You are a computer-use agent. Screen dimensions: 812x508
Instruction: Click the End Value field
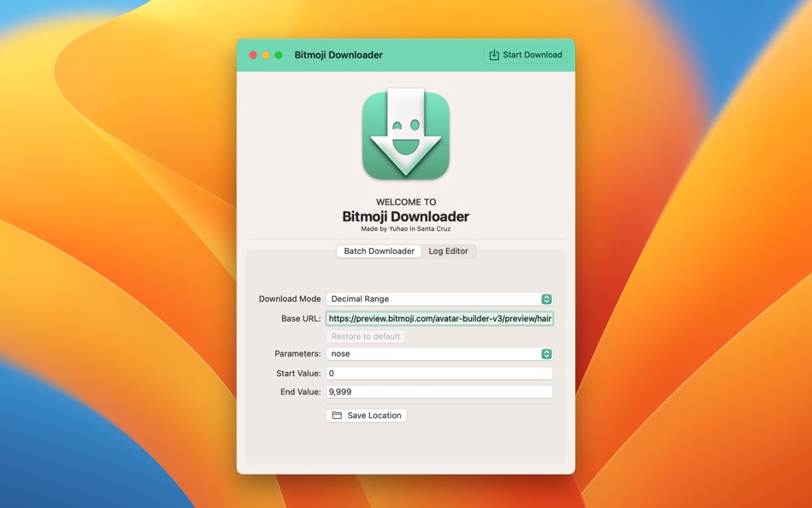pos(439,392)
